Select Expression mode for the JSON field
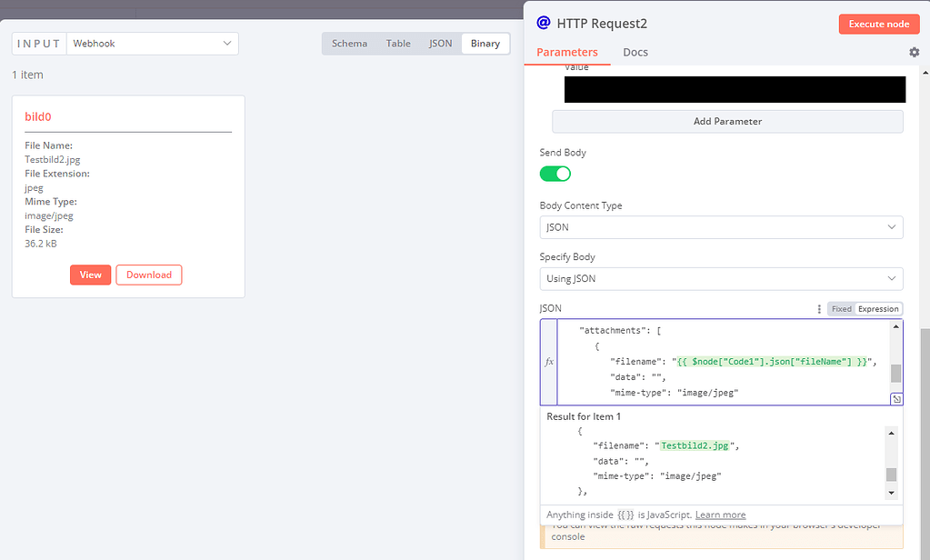 point(877,308)
